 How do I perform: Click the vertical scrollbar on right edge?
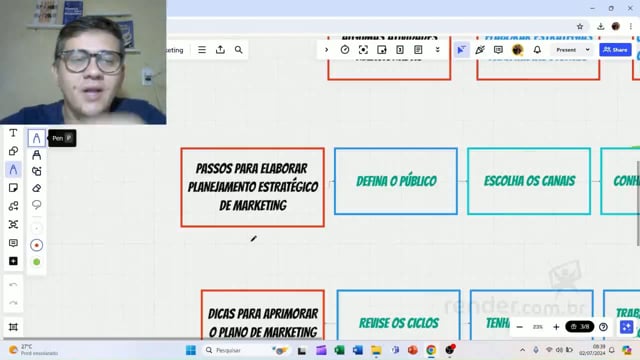638,203
